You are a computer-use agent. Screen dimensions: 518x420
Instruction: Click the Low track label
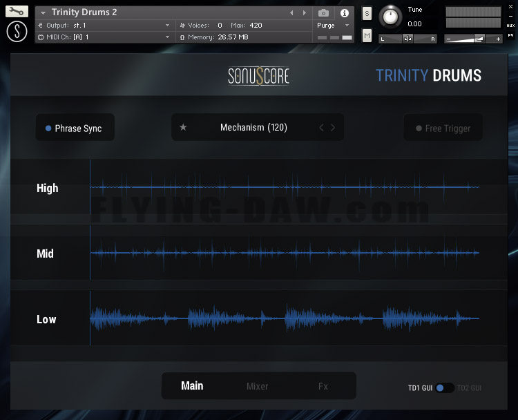tap(46, 319)
